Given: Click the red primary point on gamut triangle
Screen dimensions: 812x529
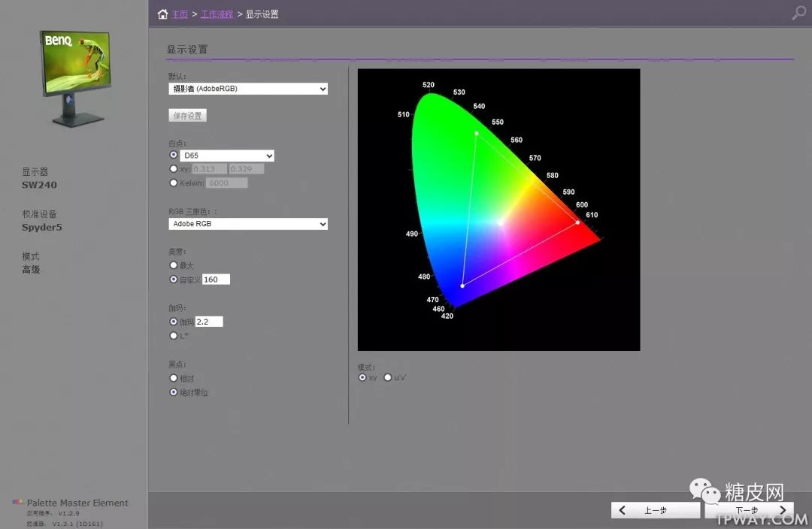Looking at the screenshot, I should click(x=578, y=222).
